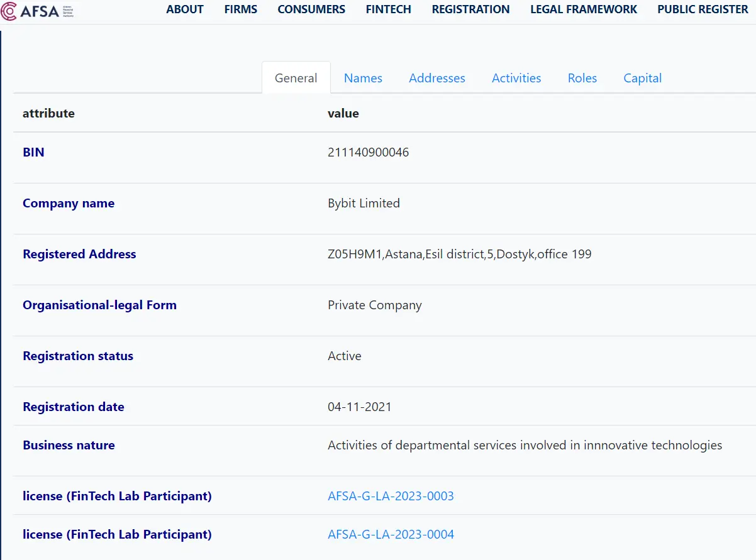Screen dimensions: 756x560
Task: Click the 'Registered Address' label
Action: (x=79, y=254)
